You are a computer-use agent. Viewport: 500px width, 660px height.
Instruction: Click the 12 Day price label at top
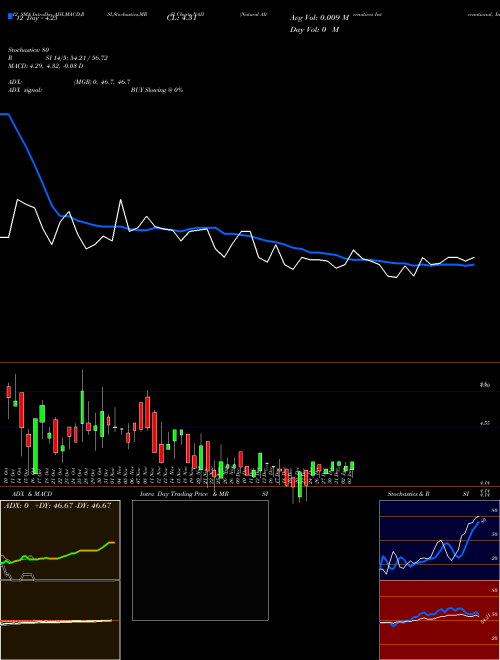tap(36, 18)
